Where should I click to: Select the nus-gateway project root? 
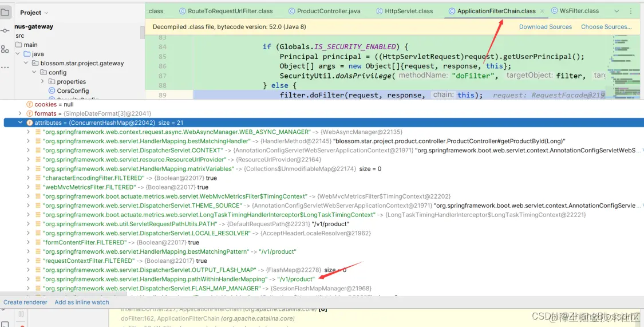(34, 26)
